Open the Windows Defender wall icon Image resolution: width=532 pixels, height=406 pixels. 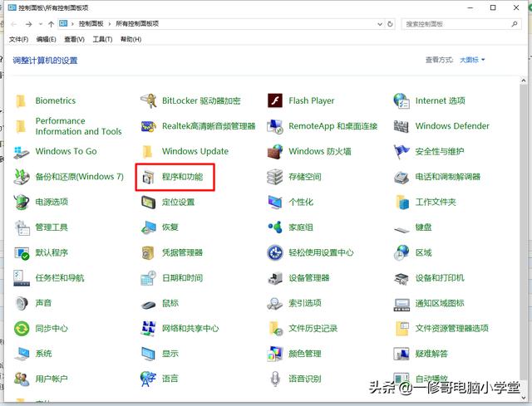(401, 126)
